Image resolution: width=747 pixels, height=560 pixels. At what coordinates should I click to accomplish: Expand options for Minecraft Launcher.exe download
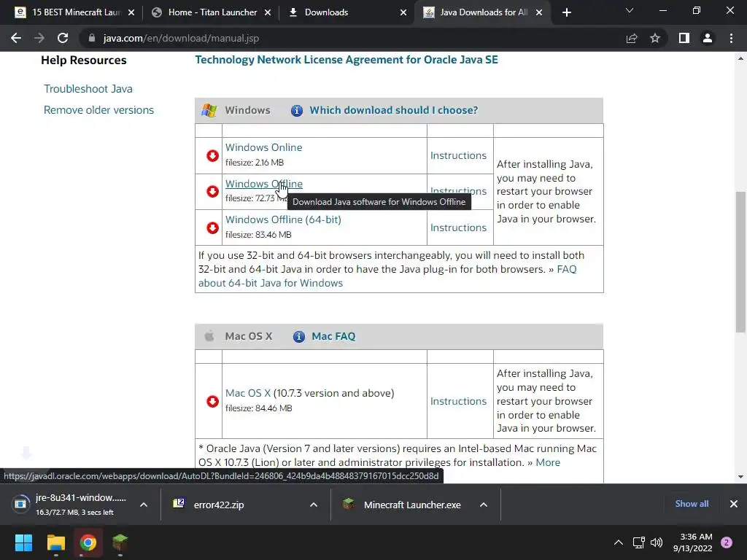[484, 505]
